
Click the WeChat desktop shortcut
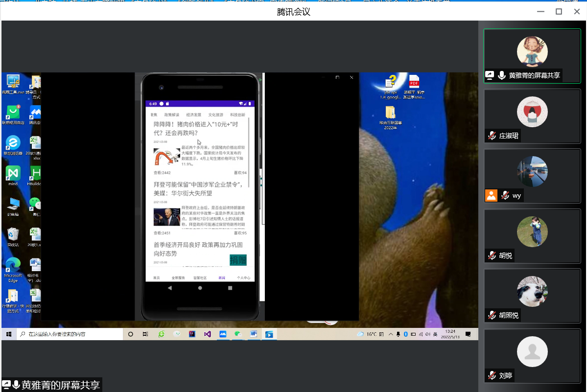[35, 204]
